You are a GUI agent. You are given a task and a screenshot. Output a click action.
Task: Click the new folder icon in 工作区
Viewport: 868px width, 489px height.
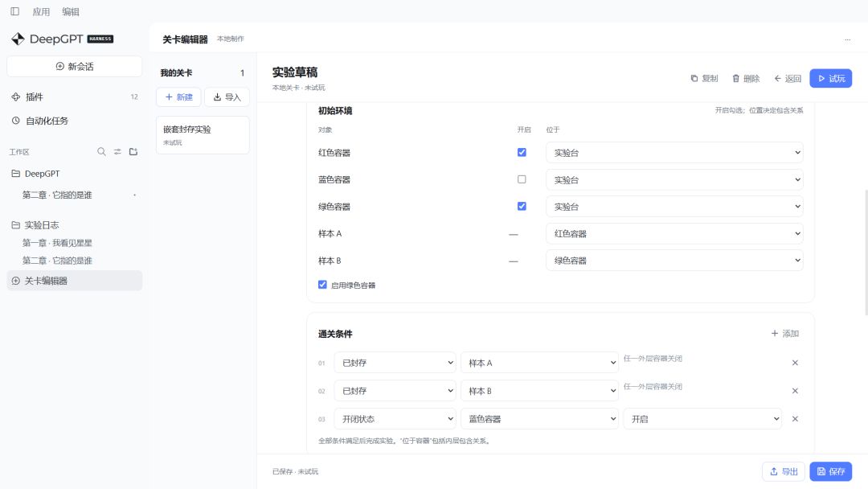click(x=133, y=151)
